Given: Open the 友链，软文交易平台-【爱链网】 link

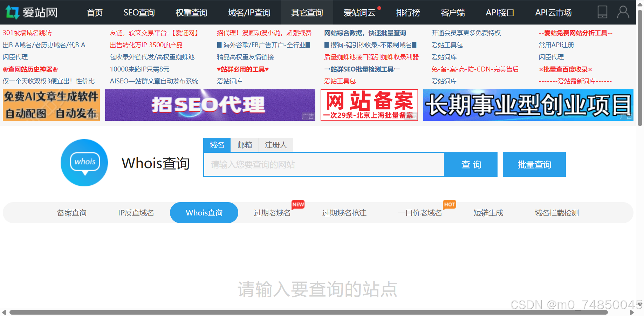Looking at the screenshot, I should 155,33.
